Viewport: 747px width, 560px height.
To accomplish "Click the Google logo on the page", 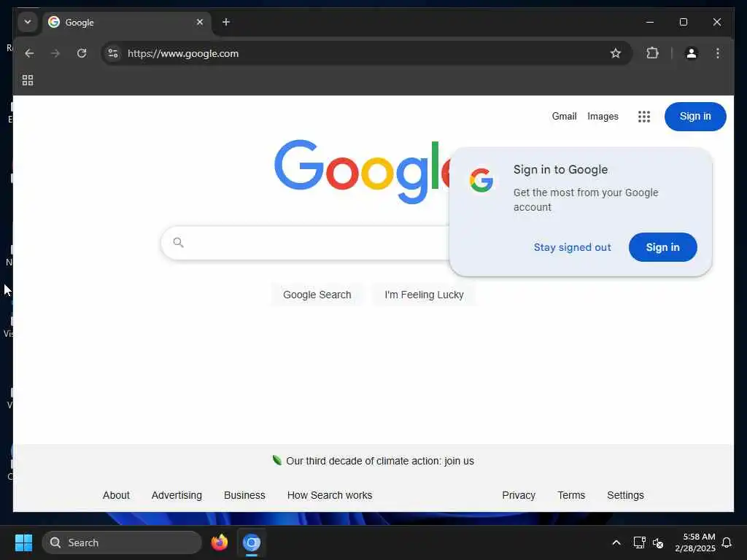I will [x=362, y=171].
